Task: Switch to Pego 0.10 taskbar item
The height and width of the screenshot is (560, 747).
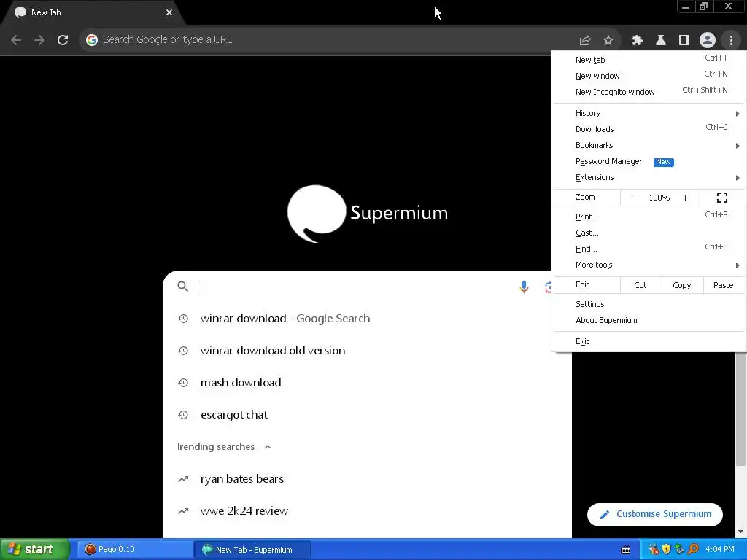Action: click(x=133, y=550)
